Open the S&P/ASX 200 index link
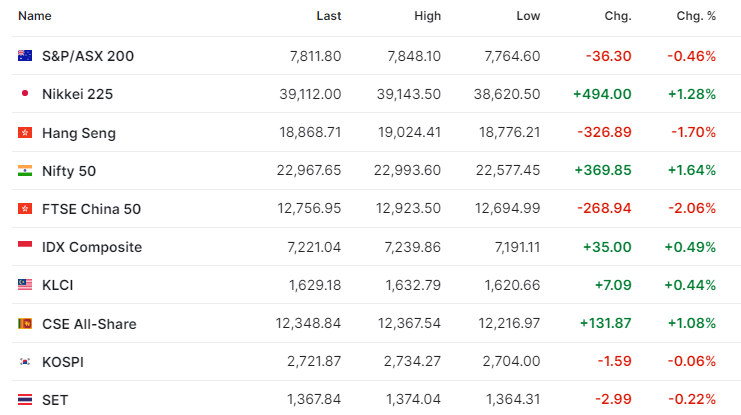The height and width of the screenshot is (415, 741). [x=88, y=56]
